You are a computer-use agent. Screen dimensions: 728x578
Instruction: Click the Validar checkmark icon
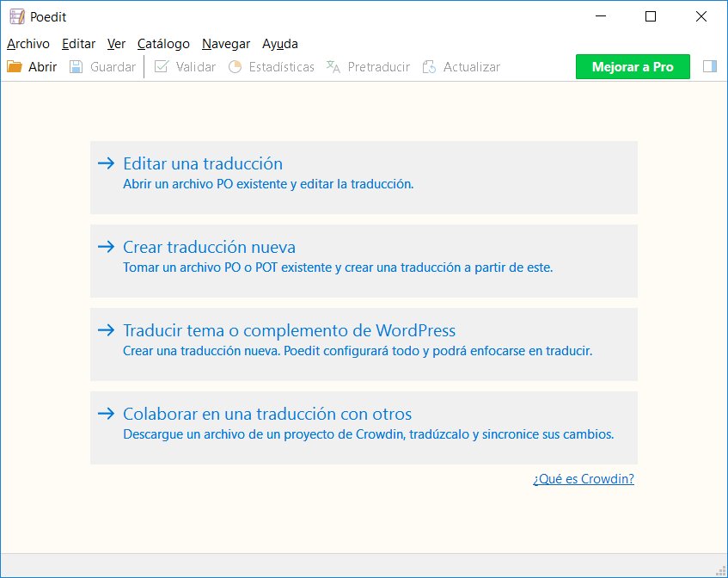click(x=161, y=67)
